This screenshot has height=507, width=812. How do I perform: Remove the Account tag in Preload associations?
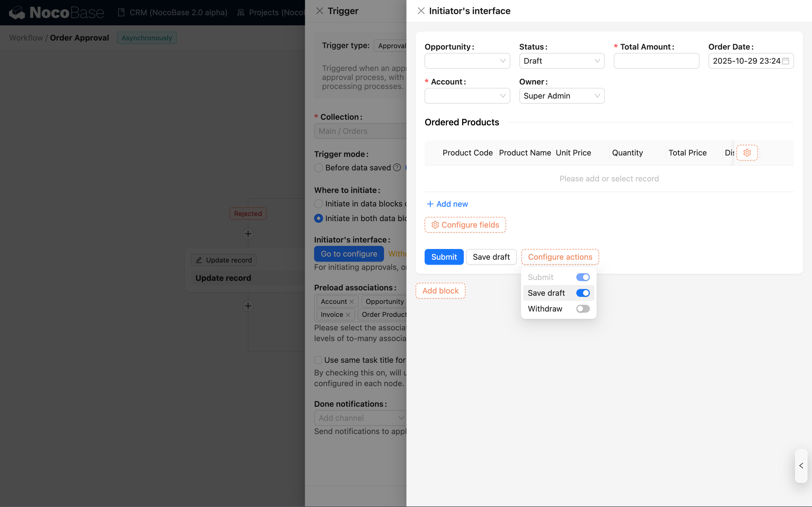coord(352,301)
